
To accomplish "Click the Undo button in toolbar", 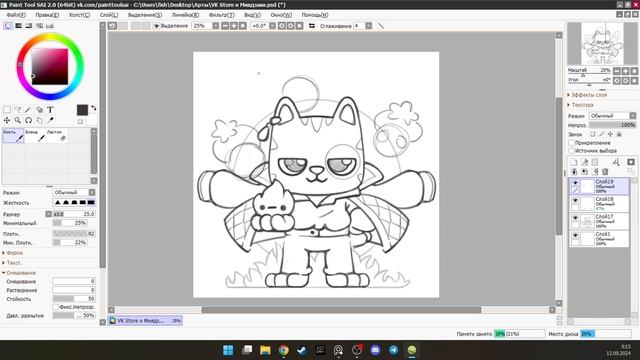I will (112, 26).
